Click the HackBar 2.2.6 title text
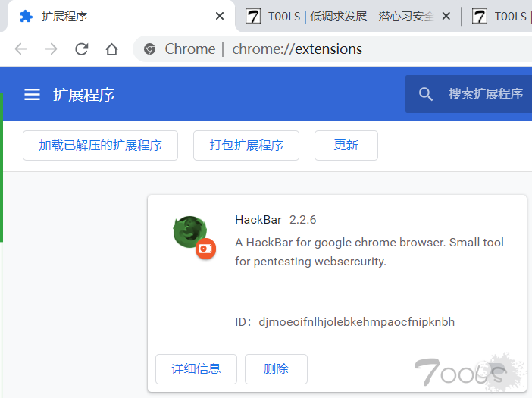 [276, 220]
